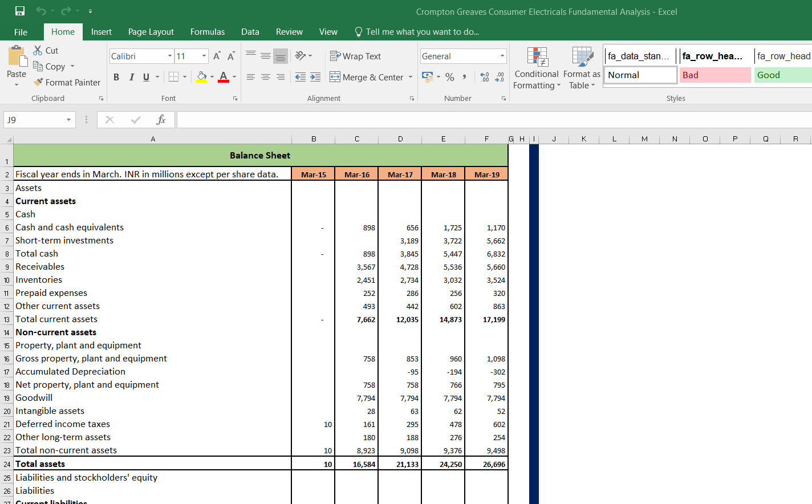
Task: Apply the Comma Style format
Action: 465,77
